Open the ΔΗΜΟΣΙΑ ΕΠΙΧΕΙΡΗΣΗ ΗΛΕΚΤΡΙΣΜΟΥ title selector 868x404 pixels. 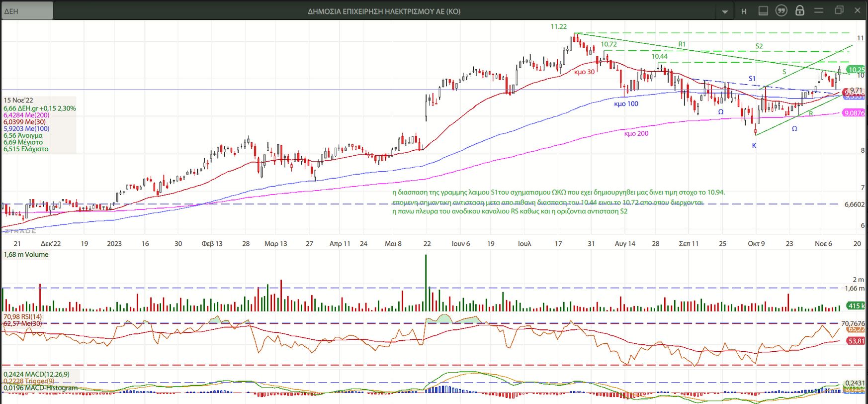(384, 11)
